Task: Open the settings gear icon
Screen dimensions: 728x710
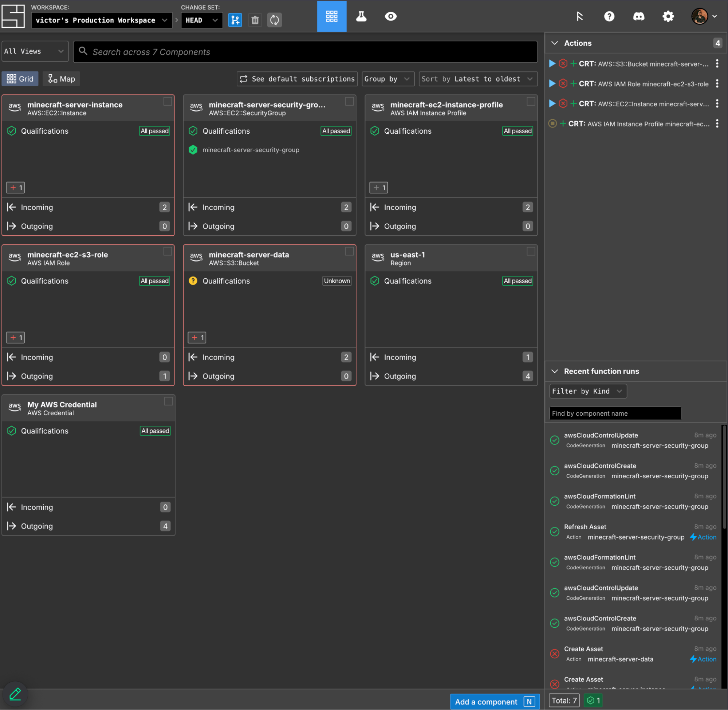Action: (x=668, y=16)
